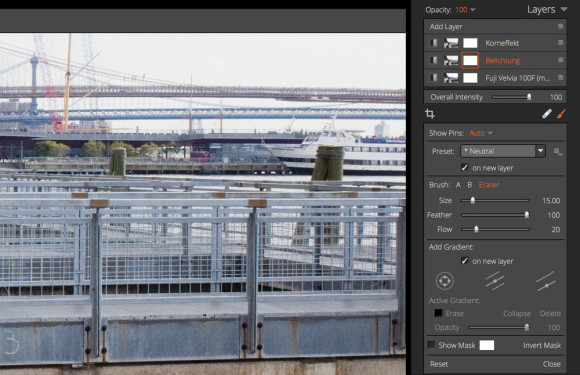This screenshot has width=580, height=375.
Task: Select the crop tool icon
Action: pos(430,114)
